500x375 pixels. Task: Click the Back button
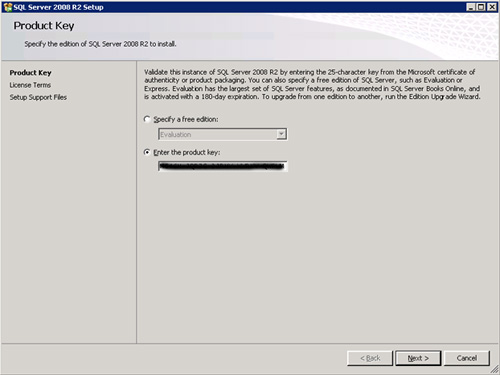coord(370,358)
